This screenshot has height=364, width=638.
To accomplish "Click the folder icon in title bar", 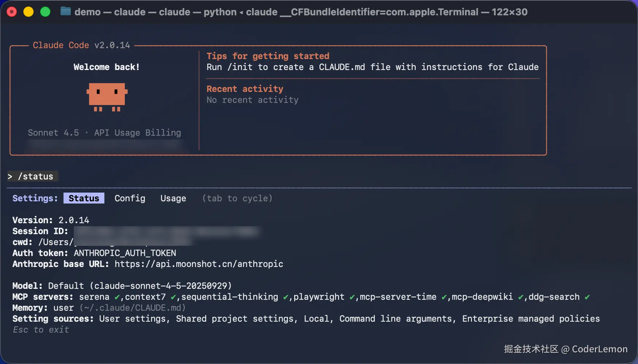I will click(x=66, y=12).
